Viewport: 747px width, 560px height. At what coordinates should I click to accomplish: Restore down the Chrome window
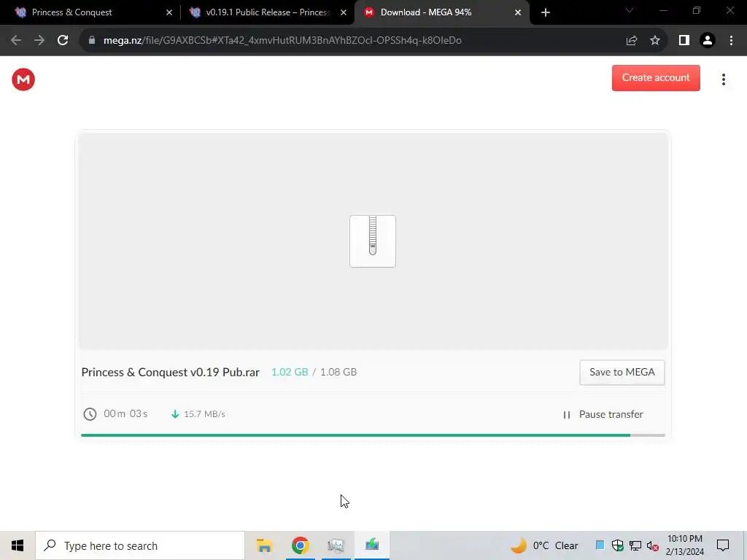coord(697,10)
